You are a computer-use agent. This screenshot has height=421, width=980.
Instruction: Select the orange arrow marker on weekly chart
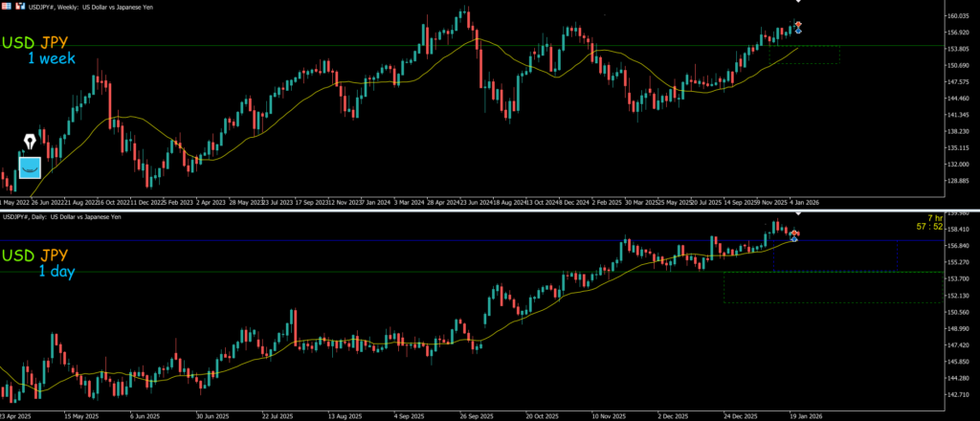[x=799, y=25]
